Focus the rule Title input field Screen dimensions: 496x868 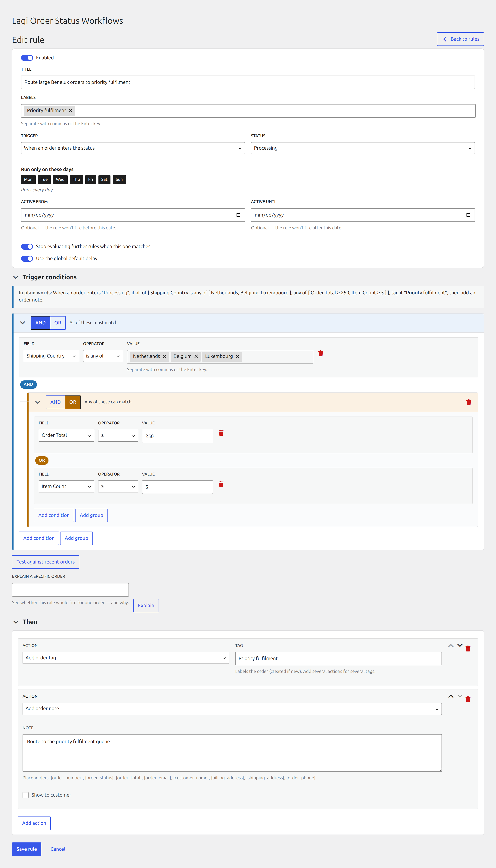point(248,83)
